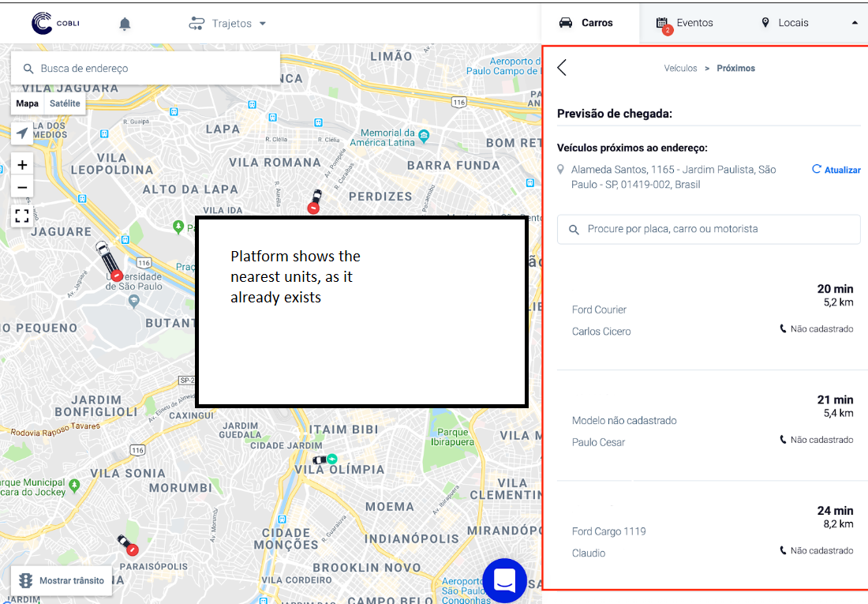Click the notification bell icon
Viewport: 868px width, 604px height.
[x=125, y=24]
